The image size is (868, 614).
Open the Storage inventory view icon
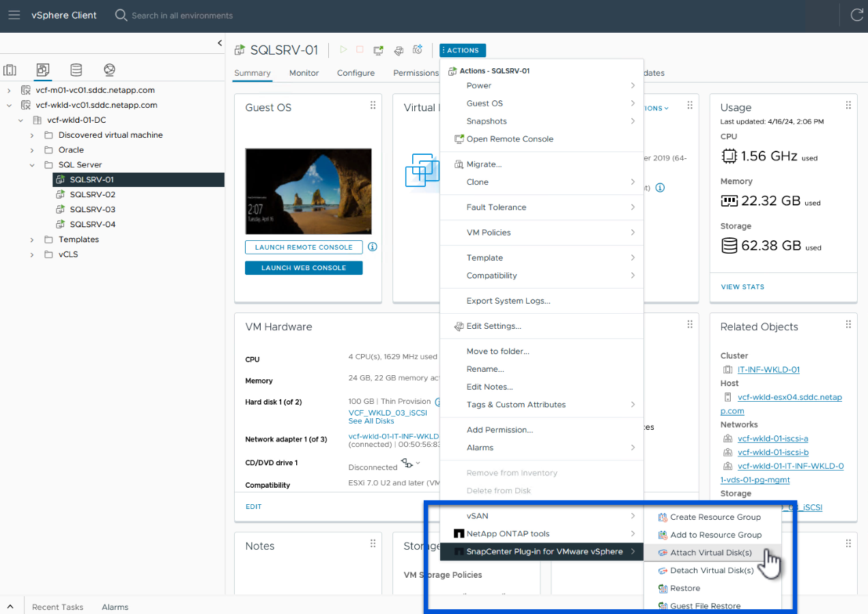tap(76, 70)
